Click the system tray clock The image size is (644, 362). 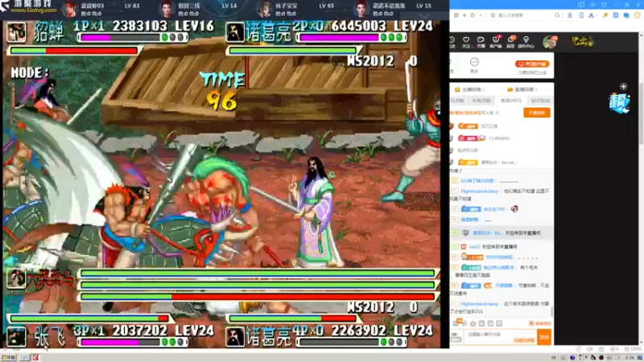point(631,358)
